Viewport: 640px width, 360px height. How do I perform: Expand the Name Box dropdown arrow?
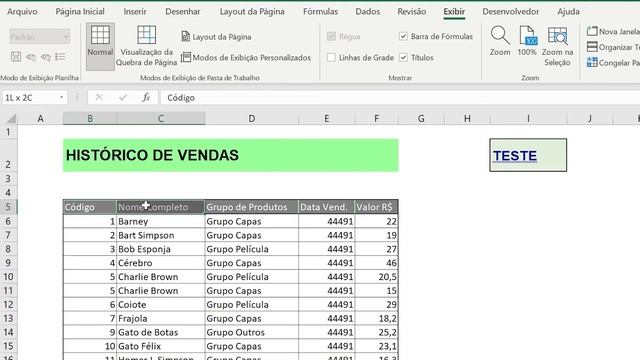(x=61, y=98)
